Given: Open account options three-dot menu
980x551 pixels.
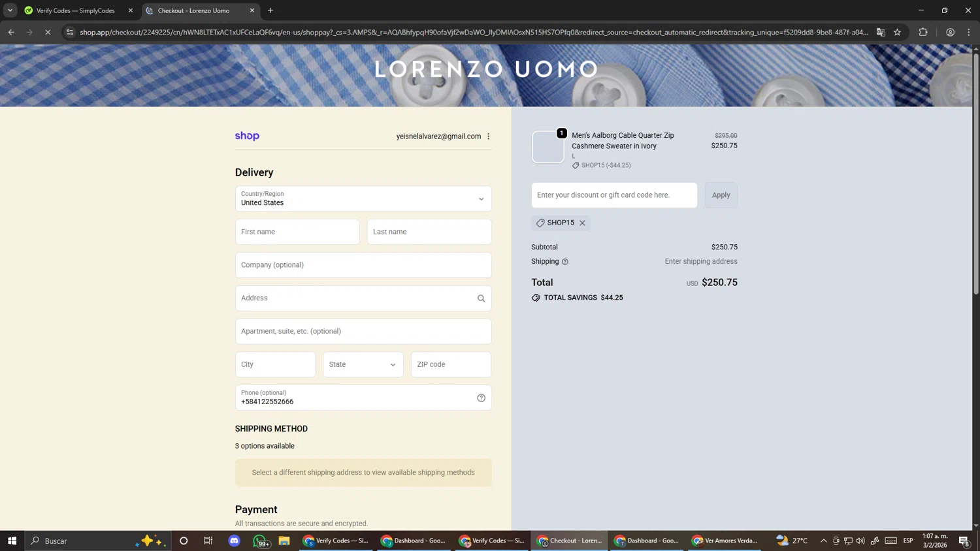Looking at the screenshot, I should (489, 136).
